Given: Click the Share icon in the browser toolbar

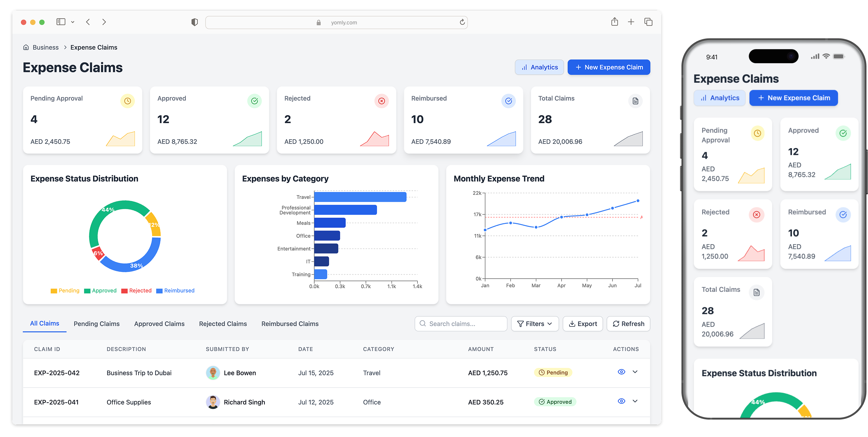Looking at the screenshot, I should pyautogui.click(x=615, y=22).
